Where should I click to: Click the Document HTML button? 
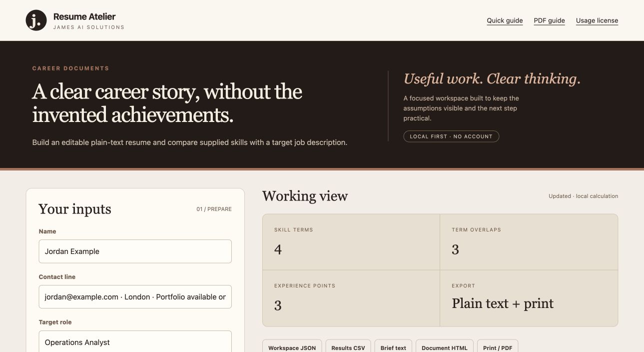tap(445, 347)
